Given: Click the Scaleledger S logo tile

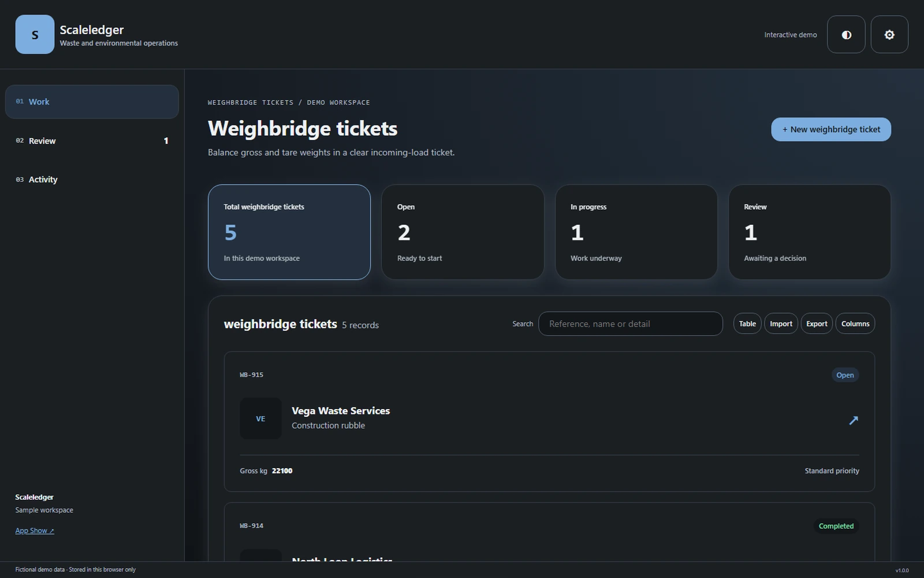Looking at the screenshot, I should (x=35, y=35).
